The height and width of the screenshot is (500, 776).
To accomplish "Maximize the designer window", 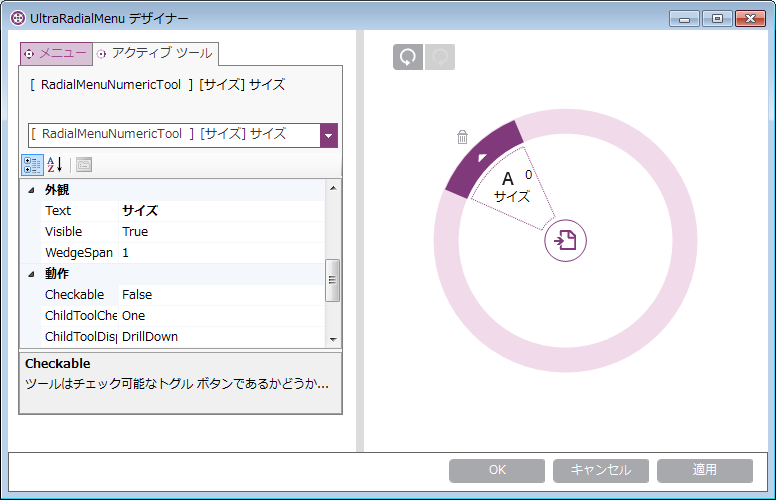I will (717, 19).
